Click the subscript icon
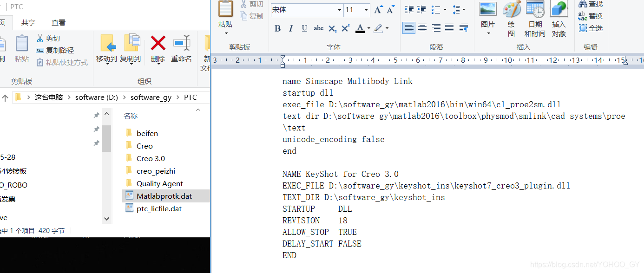Viewport: 644px width, 273px height. (x=332, y=28)
